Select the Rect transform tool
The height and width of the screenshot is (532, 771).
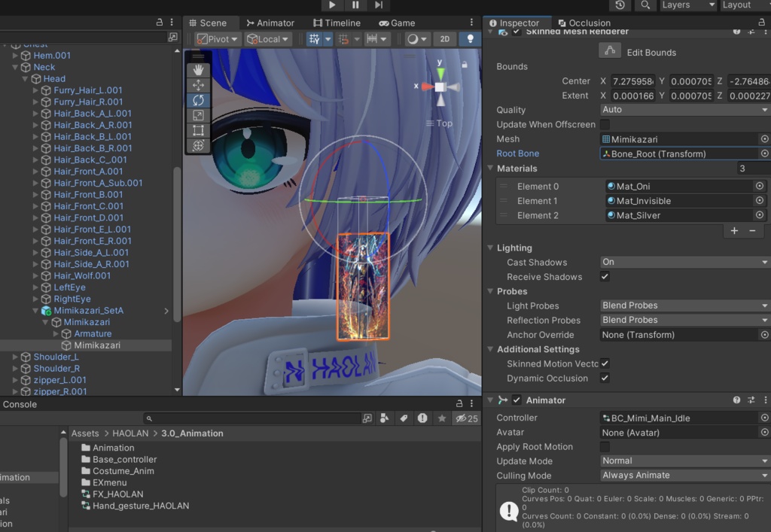coord(198,130)
